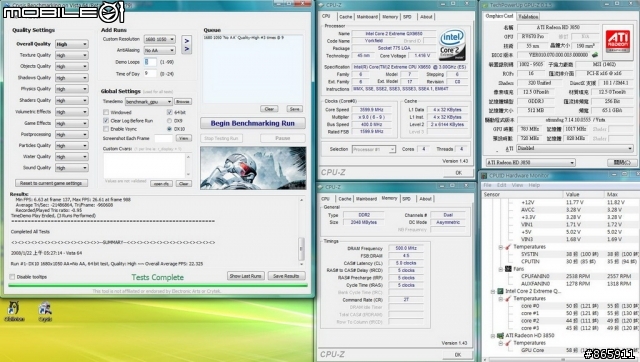
Task: Uncheck Clear Log Before Run
Action: pos(106,121)
